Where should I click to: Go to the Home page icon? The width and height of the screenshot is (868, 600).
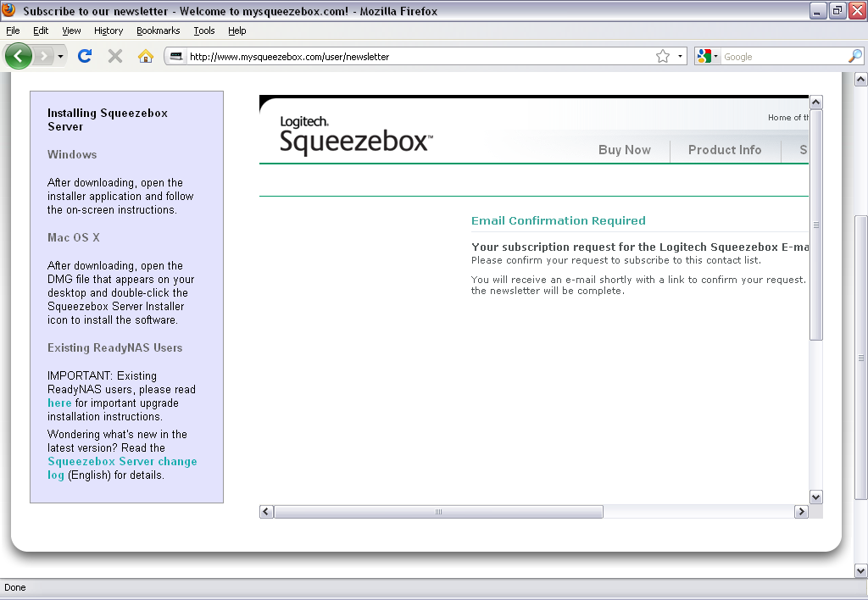pyautogui.click(x=146, y=57)
